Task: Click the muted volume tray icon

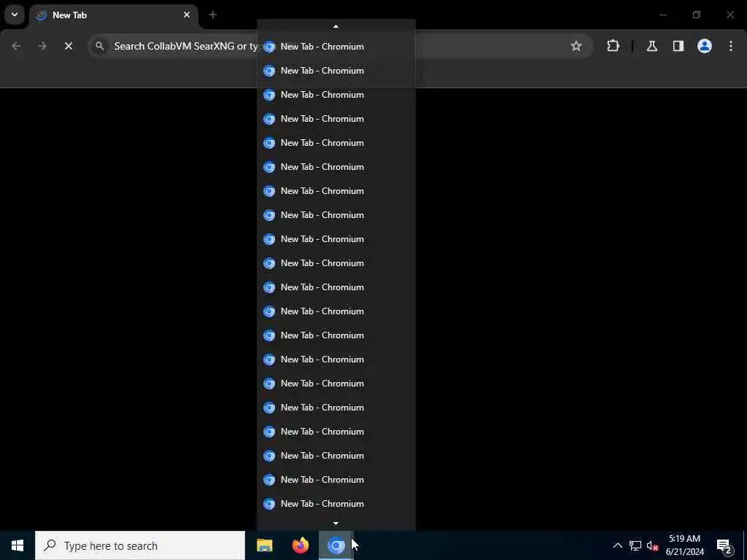Action: [x=652, y=545]
